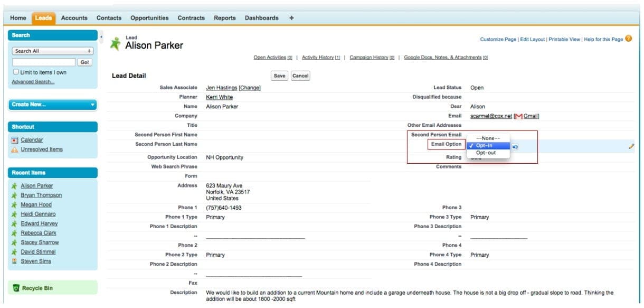The width and height of the screenshot is (644, 308).
Task: Open the Dashboards tab
Action: point(261,18)
